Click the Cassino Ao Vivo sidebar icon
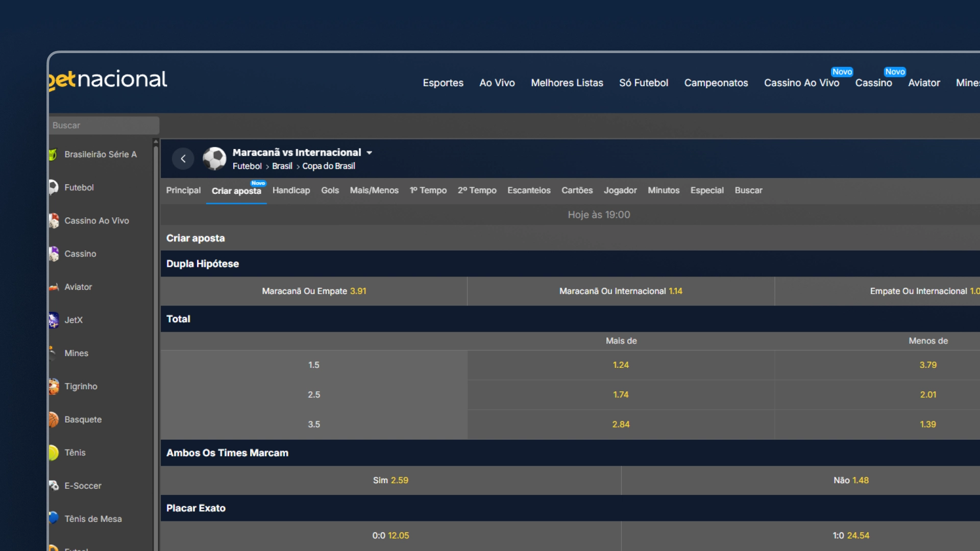980x551 pixels. click(54, 220)
